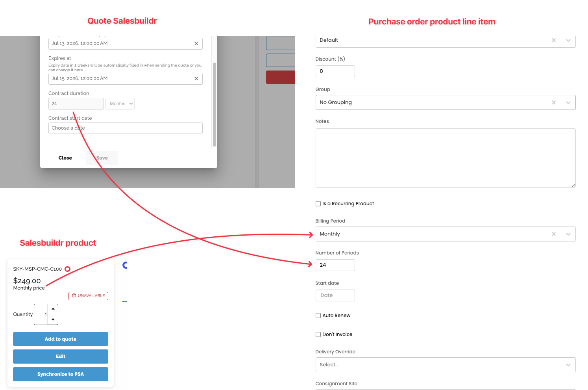This screenshot has width=588, height=390.
Task: Check the Is a Recurring Product box
Action: [318, 204]
